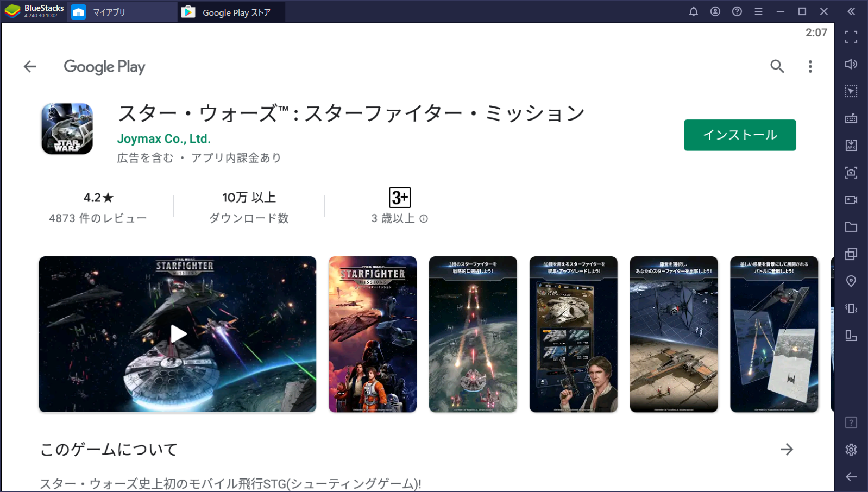Click the cursor lock icon in sidebar
The width and height of the screenshot is (868, 492).
click(851, 91)
